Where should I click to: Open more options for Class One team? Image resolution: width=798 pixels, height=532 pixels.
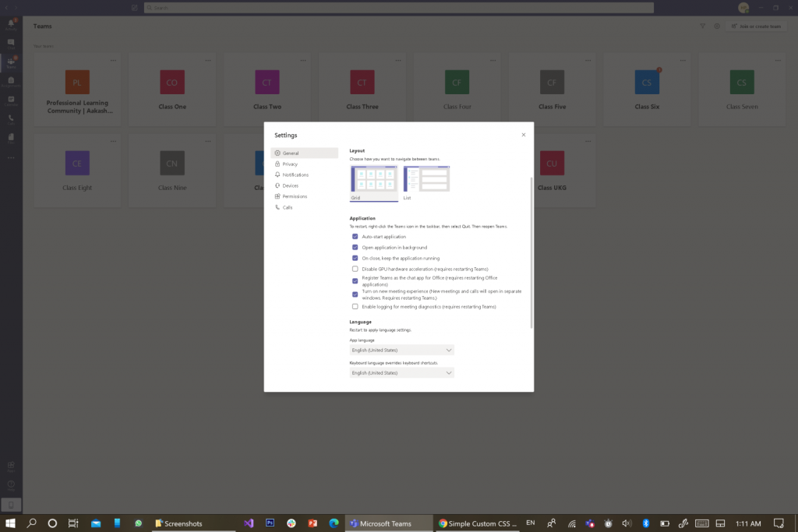pyautogui.click(x=208, y=60)
